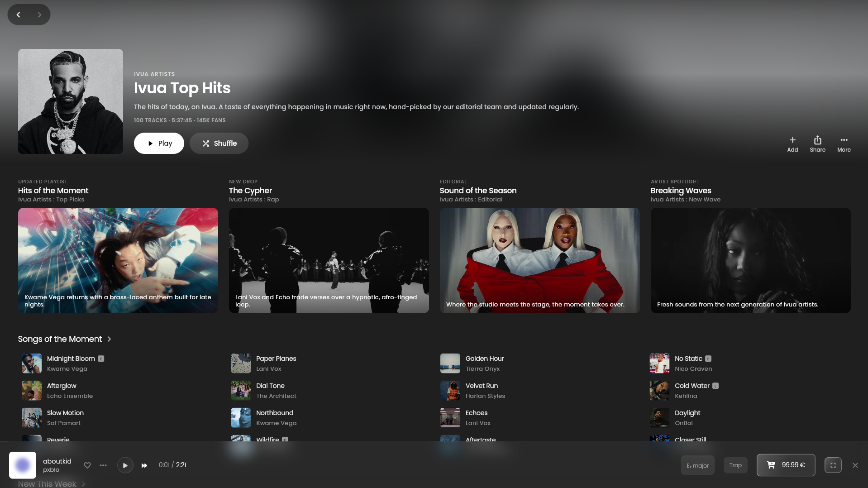Image resolution: width=868 pixels, height=488 pixels.
Task: Open the Songs of the Moment heading
Action: (60, 339)
